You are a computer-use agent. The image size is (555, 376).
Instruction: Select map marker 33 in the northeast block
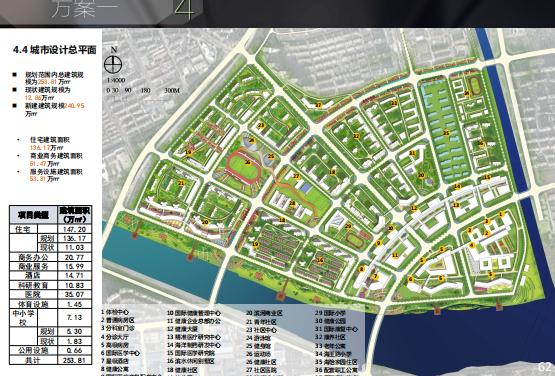pos(394,103)
